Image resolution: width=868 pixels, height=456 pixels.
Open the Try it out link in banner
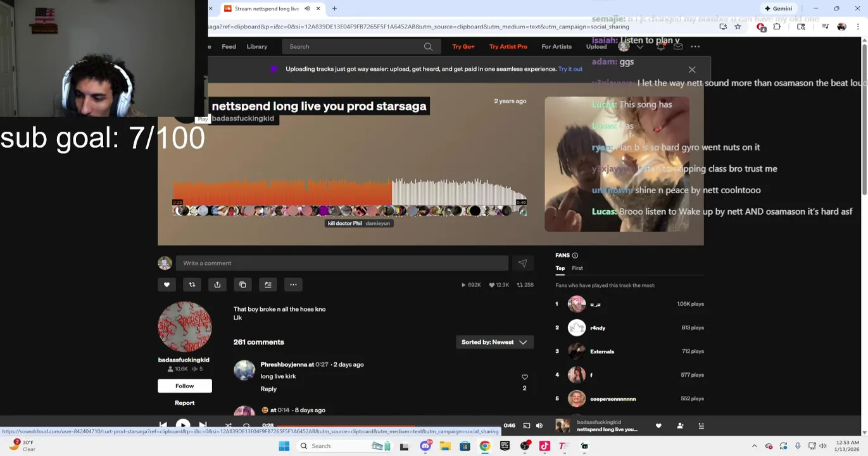tap(570, 69)
